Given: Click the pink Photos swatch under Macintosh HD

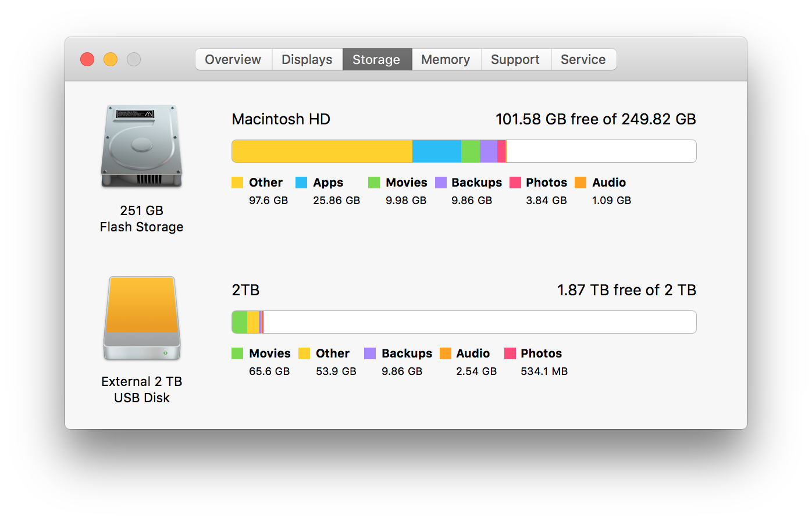Looking at the screenshot, I should coord(515,183).
